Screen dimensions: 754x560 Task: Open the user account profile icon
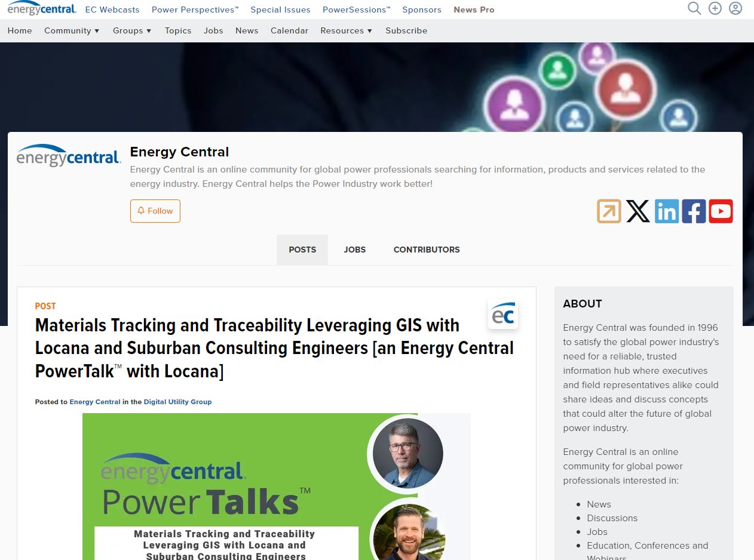(x=735, y=8)
